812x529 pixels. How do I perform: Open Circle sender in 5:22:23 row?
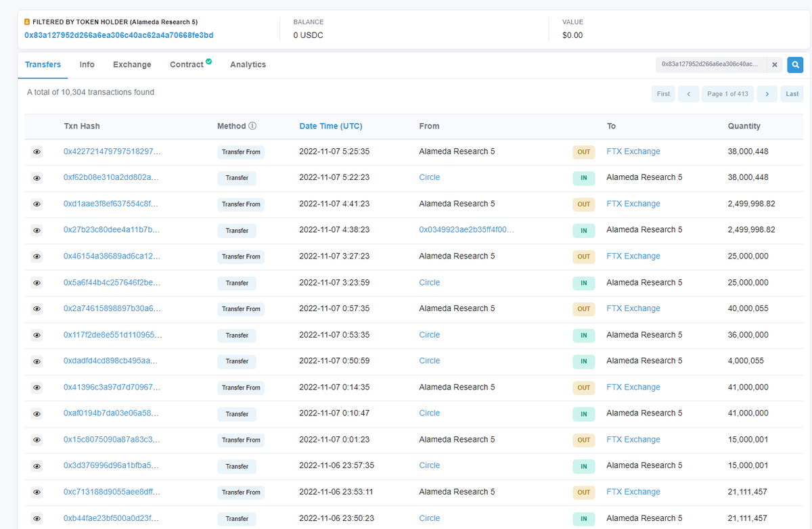(429, 177)
